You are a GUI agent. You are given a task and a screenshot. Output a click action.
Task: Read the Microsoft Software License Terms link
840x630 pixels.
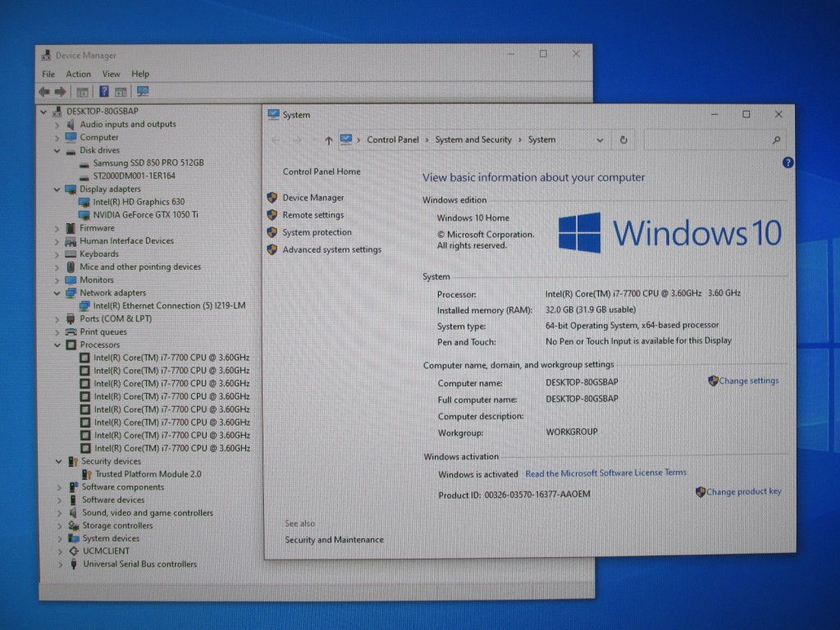[605, 473]
